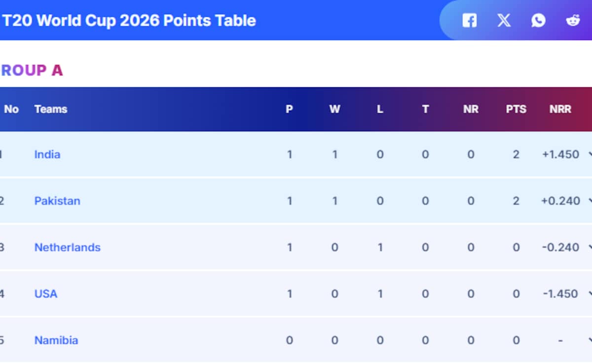The height and width of the screenshot is (364, 592).
Task: Open the USA team link
Action: click(46, 293)
